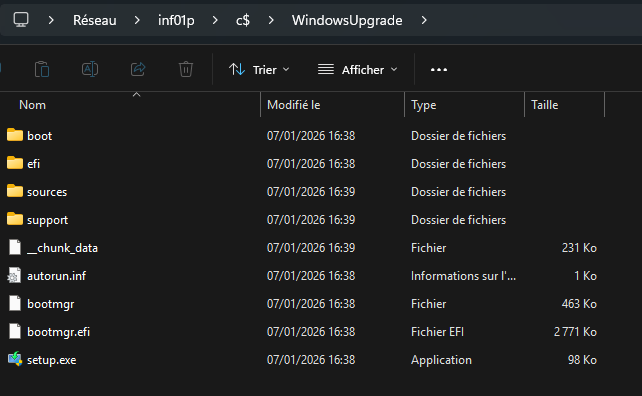Viewport: 642px width, 396px height.
Task: Expand chevron after Réseau breadcrumb
Action: tap(137, 20)
